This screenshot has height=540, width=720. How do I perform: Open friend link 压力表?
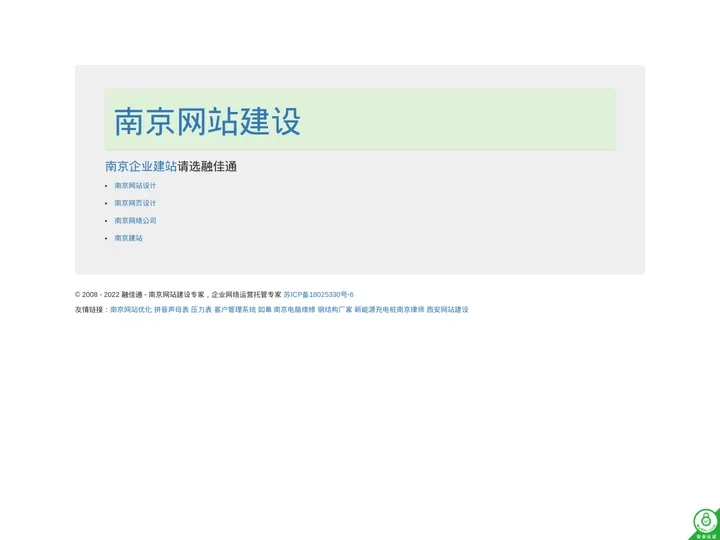coord(202,309)
